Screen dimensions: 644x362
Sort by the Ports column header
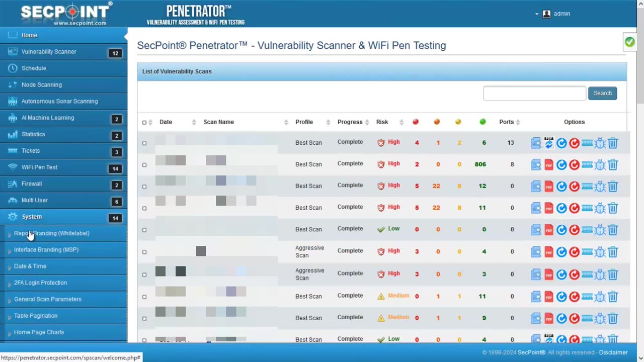tap(506, 122)
